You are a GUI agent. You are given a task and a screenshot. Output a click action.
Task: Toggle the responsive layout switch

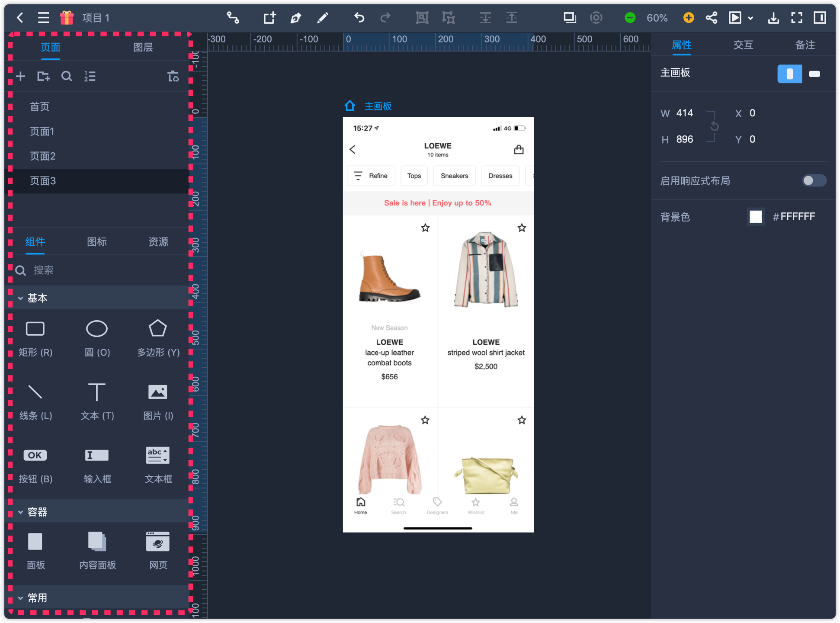814,180
